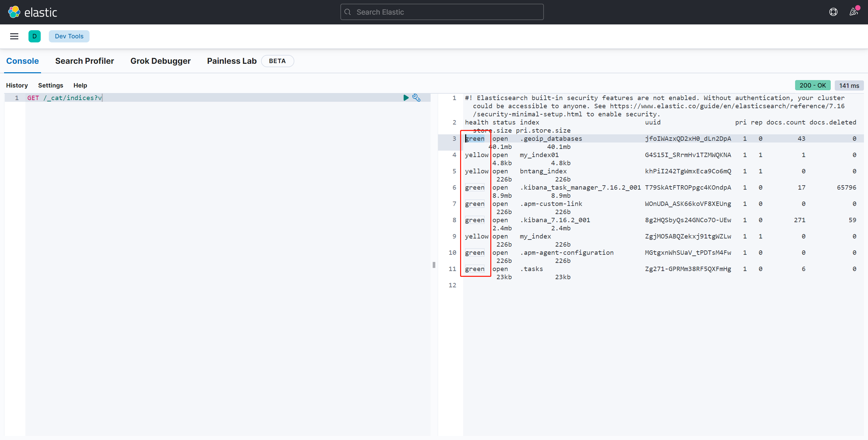Viewport: 868px width, 440px height.
Task: Click the bntang_index index name
Action: click(543, 171)
